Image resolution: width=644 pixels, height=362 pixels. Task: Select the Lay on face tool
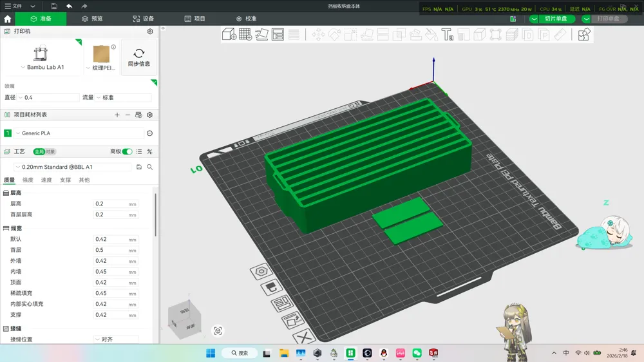[x=367, y=35]
